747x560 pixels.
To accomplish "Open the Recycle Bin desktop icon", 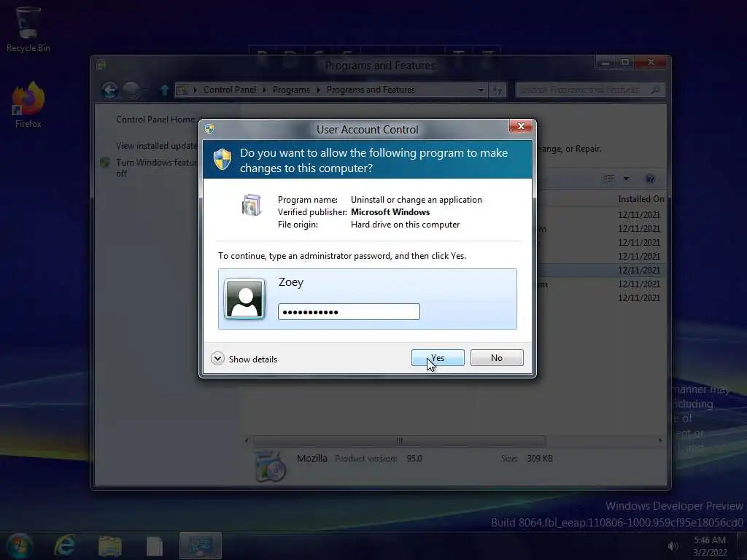I will (x=28, y=29).
